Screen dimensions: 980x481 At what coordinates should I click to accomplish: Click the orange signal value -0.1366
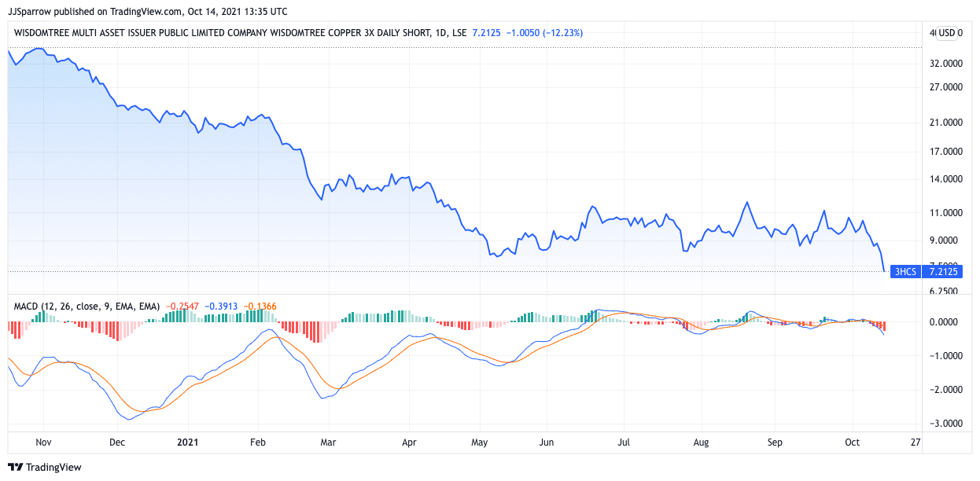click(x=260, y=306)
